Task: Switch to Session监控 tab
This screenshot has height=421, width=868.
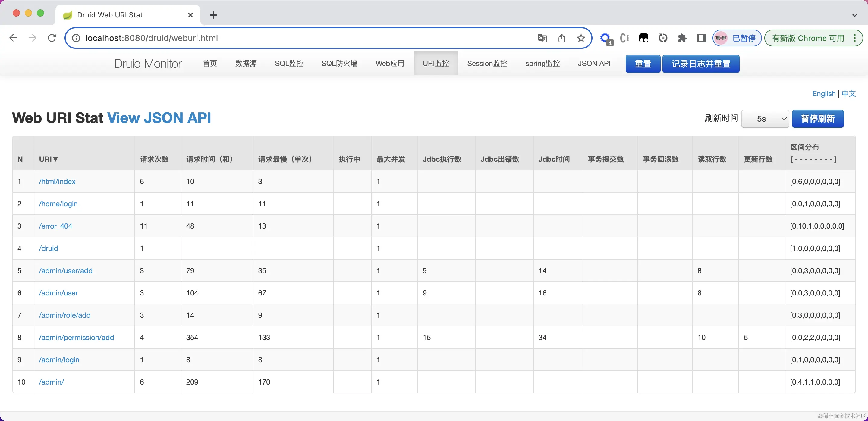Action: (487, 63)
